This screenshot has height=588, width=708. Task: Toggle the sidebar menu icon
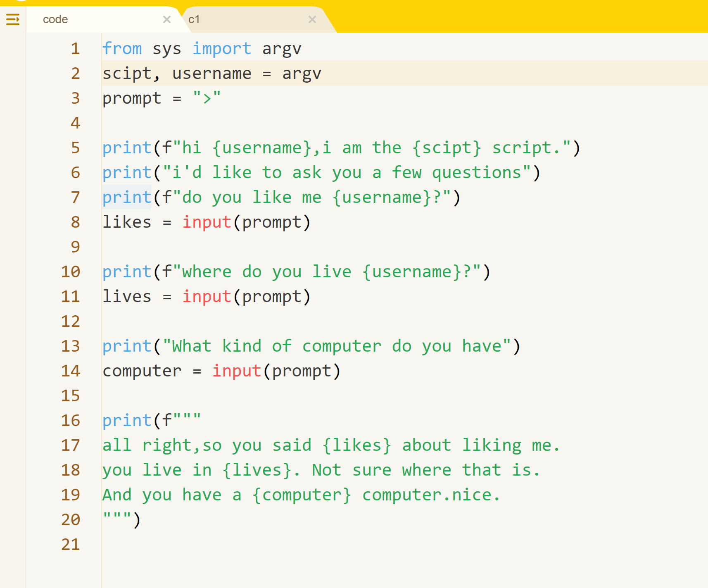pos(13,19)
